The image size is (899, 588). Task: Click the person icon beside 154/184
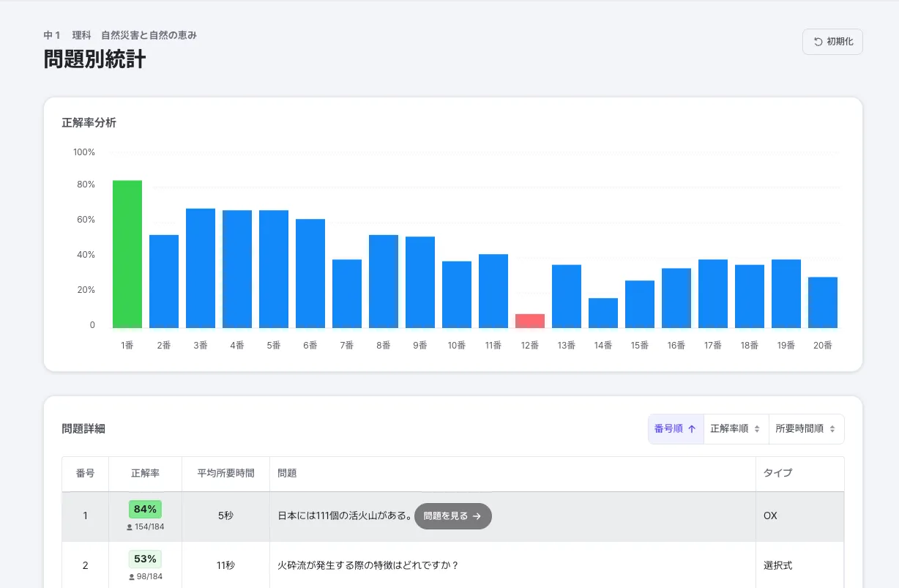[x=130, y=527]
